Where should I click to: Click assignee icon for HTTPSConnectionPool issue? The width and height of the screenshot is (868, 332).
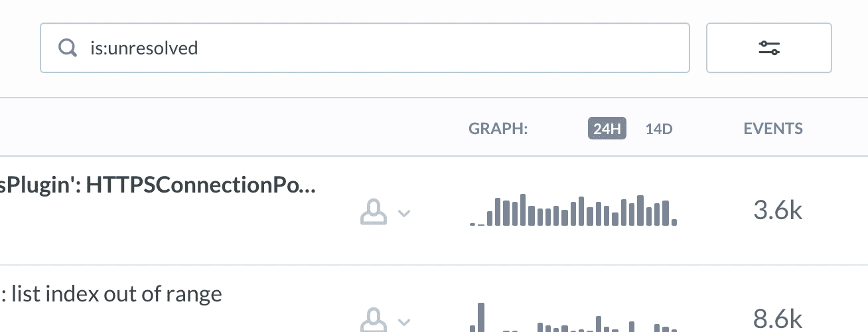[x=374, y=212]
